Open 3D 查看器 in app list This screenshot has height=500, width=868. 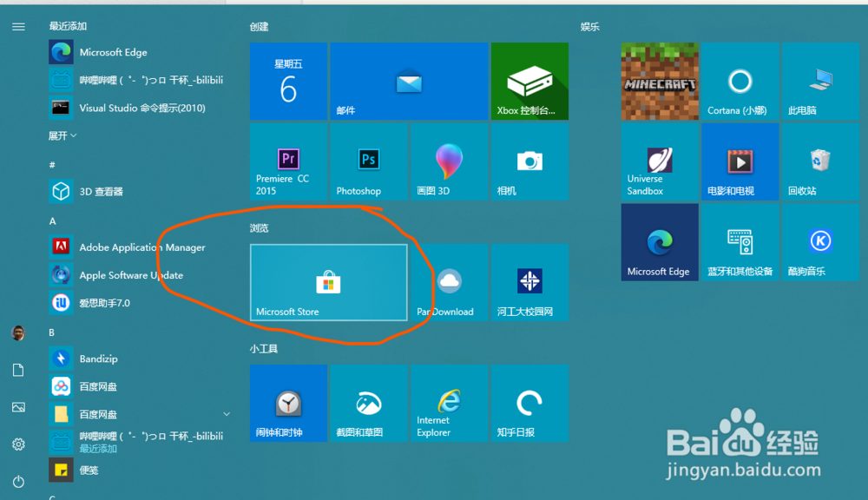click(x=140, y=192)
